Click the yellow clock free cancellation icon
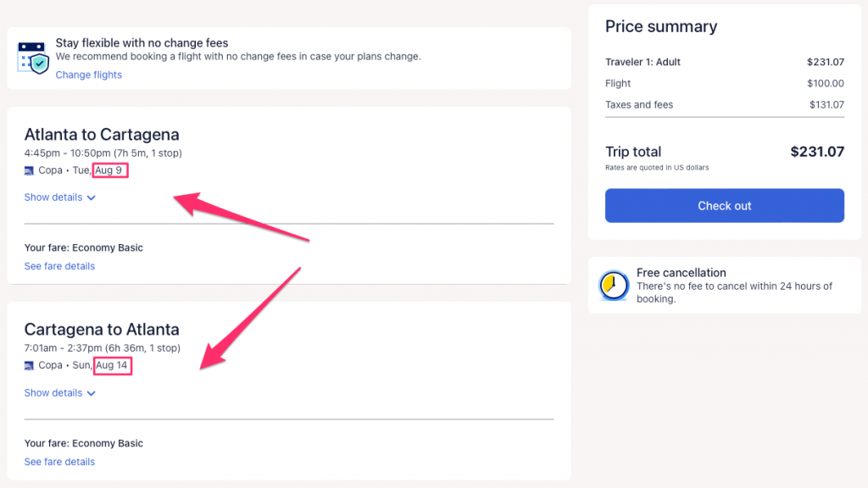The width and height of the screenshot is (868, 488). (x=613, y=286)
